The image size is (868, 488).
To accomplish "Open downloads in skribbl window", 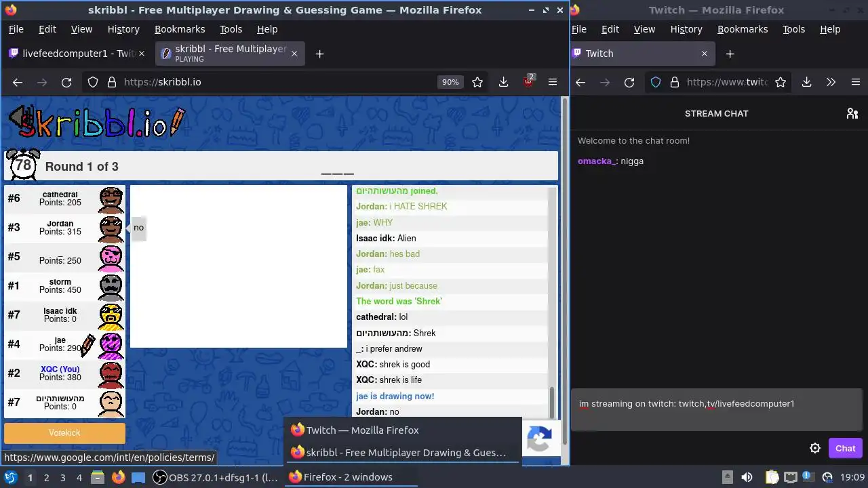I will coord(503,82).
